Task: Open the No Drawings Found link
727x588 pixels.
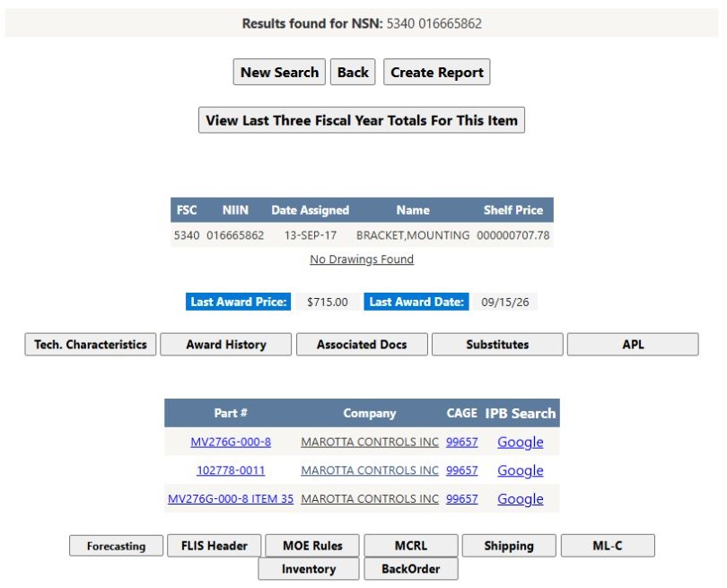Action: [362, 259]
